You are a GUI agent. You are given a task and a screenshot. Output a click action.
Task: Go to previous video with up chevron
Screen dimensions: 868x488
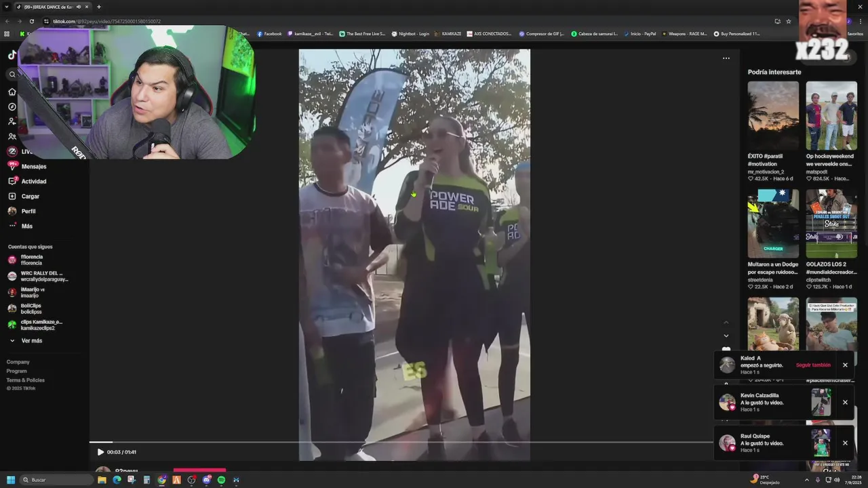pos(726,322)
